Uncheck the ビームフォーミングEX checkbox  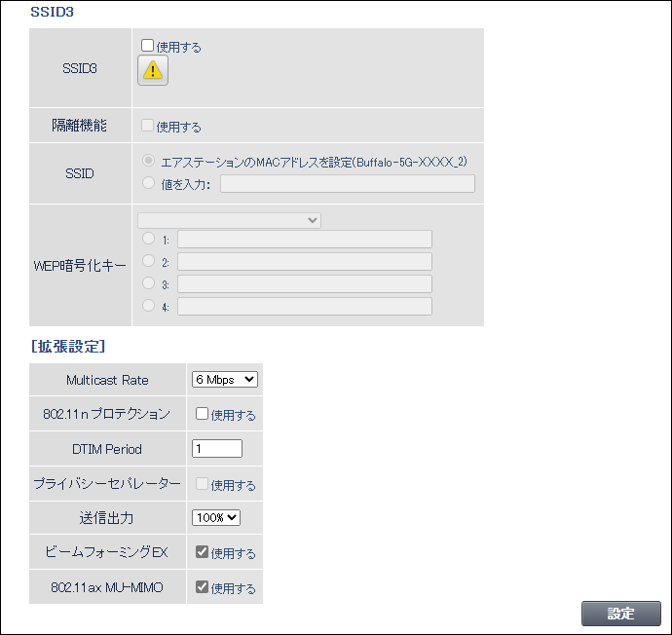pyautogui.click(x=202, y=552)
